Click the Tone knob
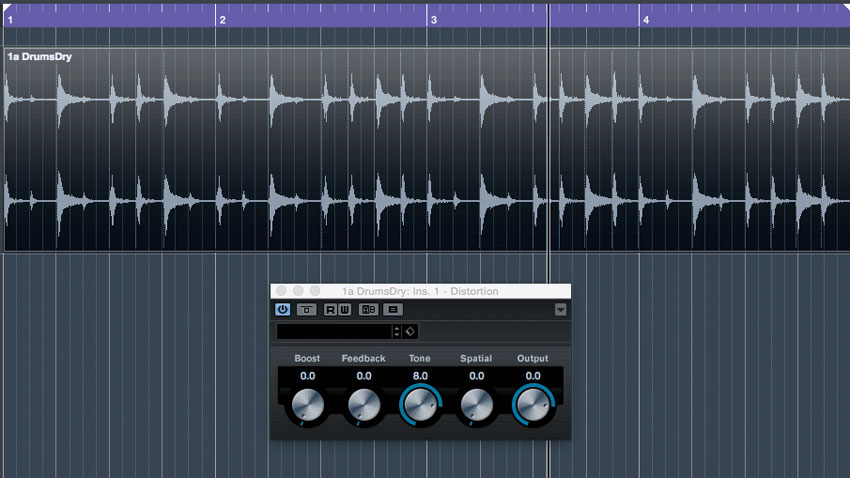The width and height of the screenshot is (850, 478). [421, 405]
